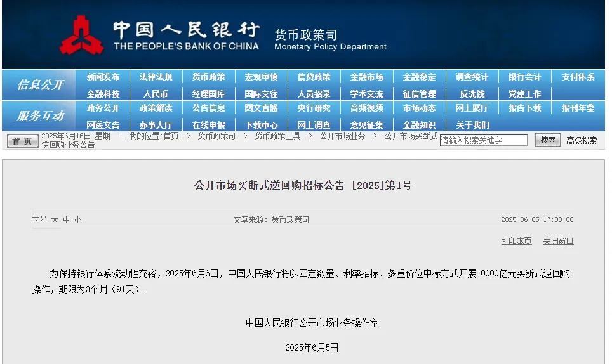Viewport: 612px width, 364px height.
Task: Select 下载中心 in the service menu
Action: pyautogui.click(x=261, y=125)
